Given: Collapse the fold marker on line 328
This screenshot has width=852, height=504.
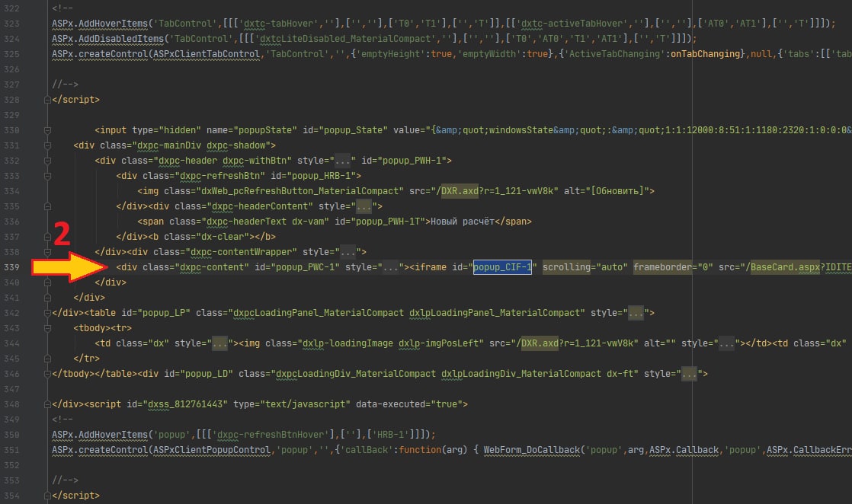Looking at the screenshot, I should point(47,100).
